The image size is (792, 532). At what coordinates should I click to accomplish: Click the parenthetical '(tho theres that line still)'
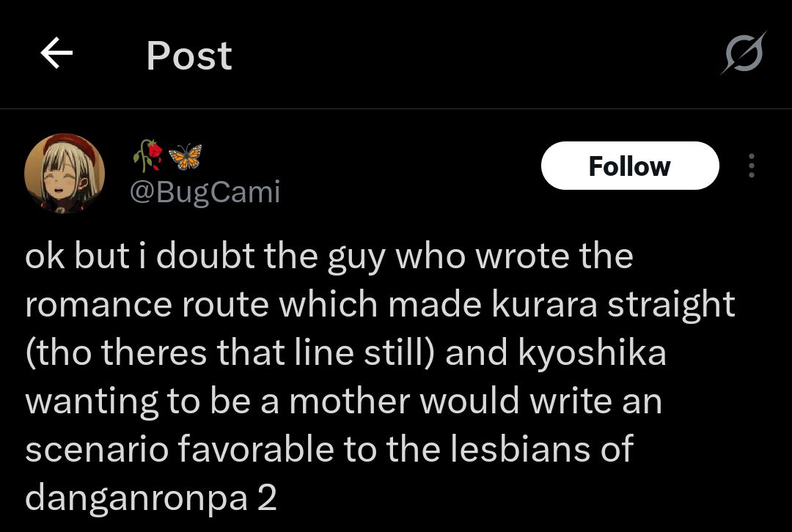tap(230, 352)
